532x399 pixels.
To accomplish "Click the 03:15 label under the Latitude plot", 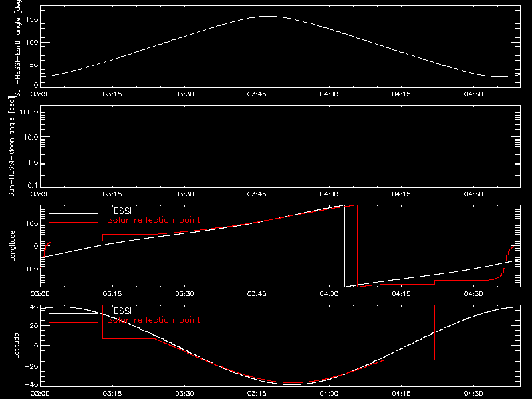I will point(112,394).
